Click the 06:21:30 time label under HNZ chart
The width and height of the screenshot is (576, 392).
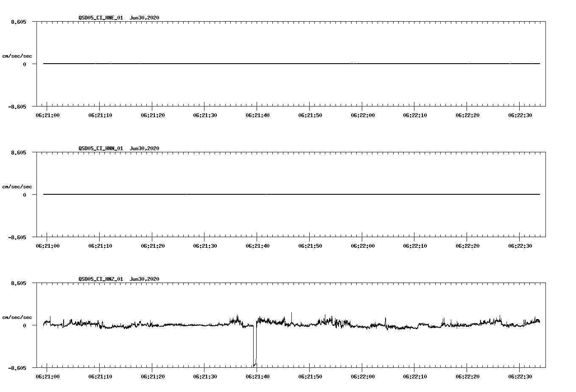click(x=205, y=377)
